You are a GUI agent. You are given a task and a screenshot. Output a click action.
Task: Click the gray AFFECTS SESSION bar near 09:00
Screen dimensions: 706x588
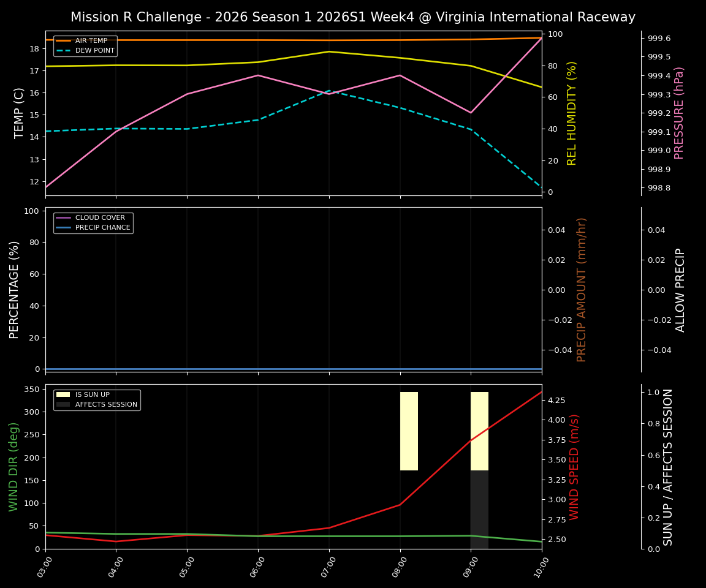tap(479, 508)
